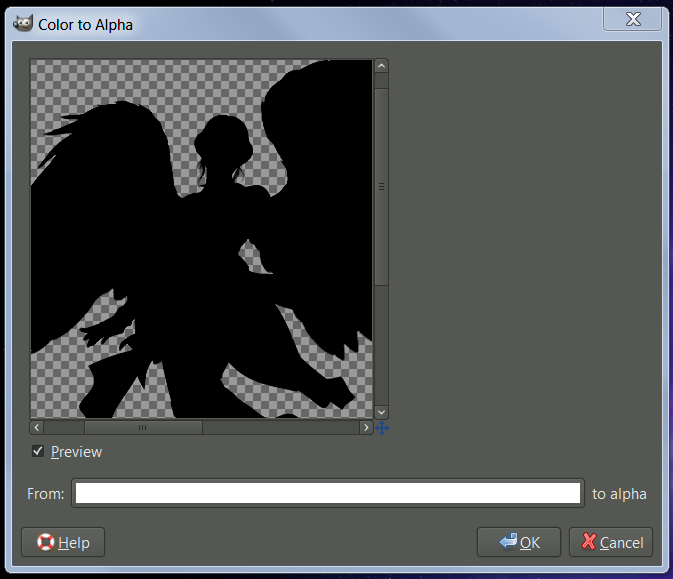
Task: Uncheck the Preview checkbox
Action: 38,451
